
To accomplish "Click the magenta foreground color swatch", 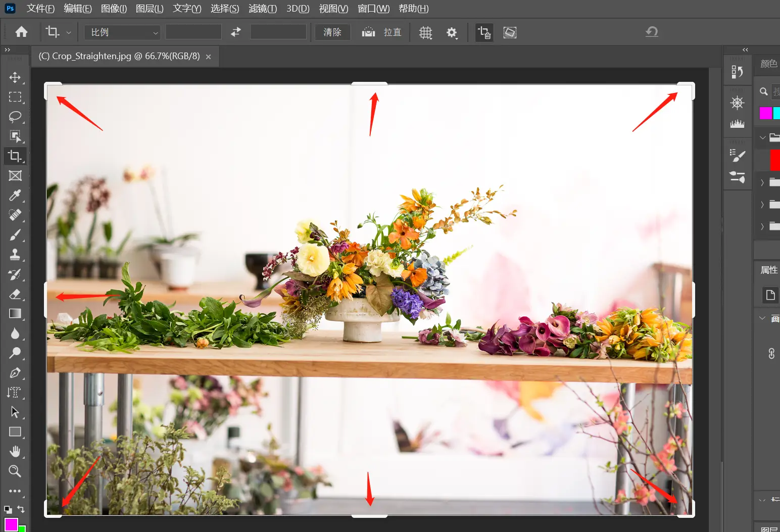I will click(11, 524).
